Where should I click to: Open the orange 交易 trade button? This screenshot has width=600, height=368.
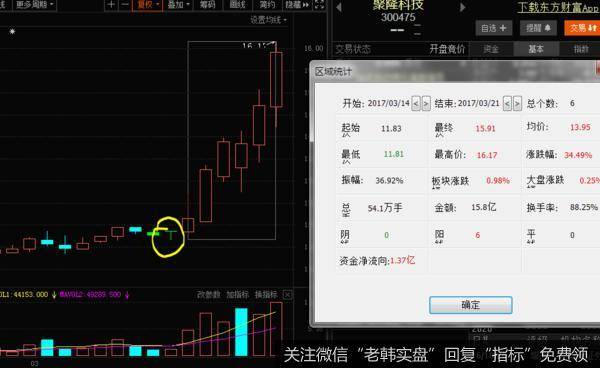582,28
